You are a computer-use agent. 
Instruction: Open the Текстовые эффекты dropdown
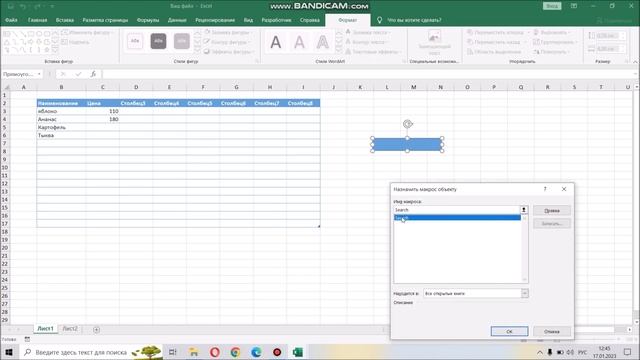[x=373, y=52]
